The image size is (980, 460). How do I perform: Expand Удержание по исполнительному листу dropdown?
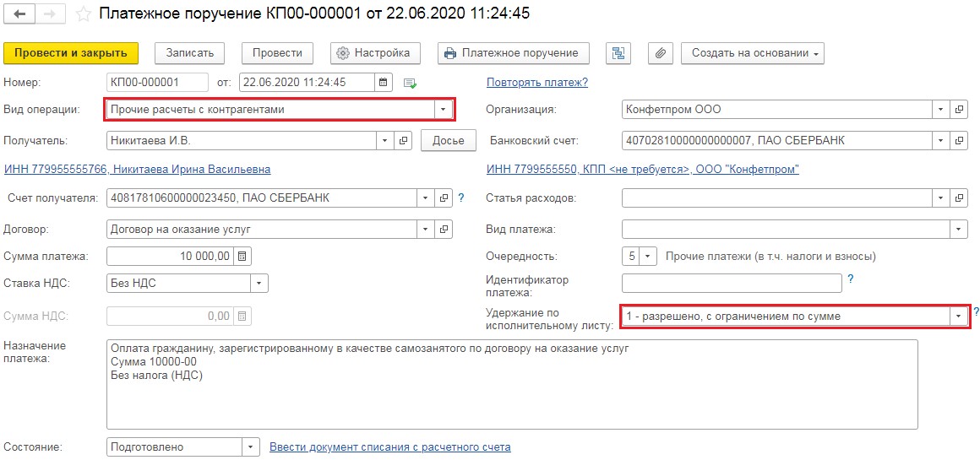pos(959,317)
